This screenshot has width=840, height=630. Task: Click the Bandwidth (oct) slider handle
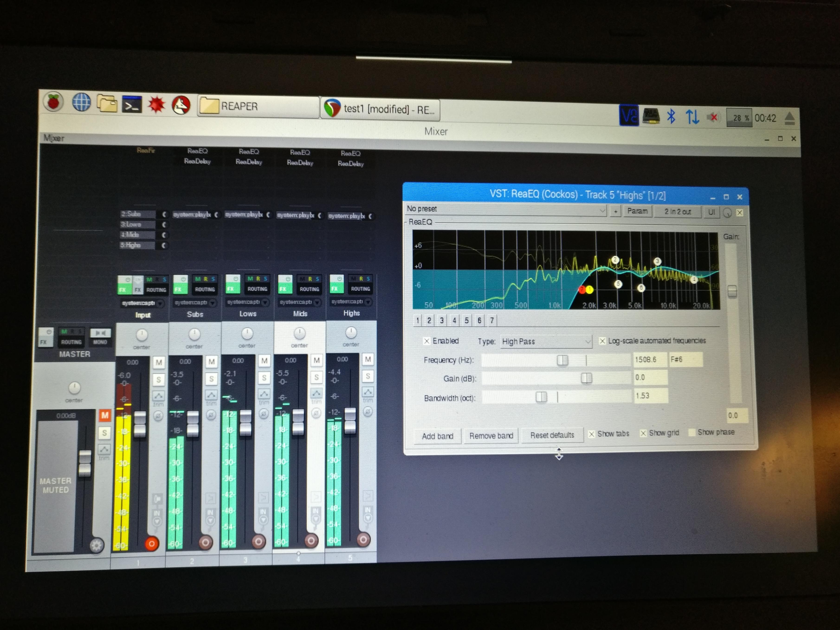[541, 397]
